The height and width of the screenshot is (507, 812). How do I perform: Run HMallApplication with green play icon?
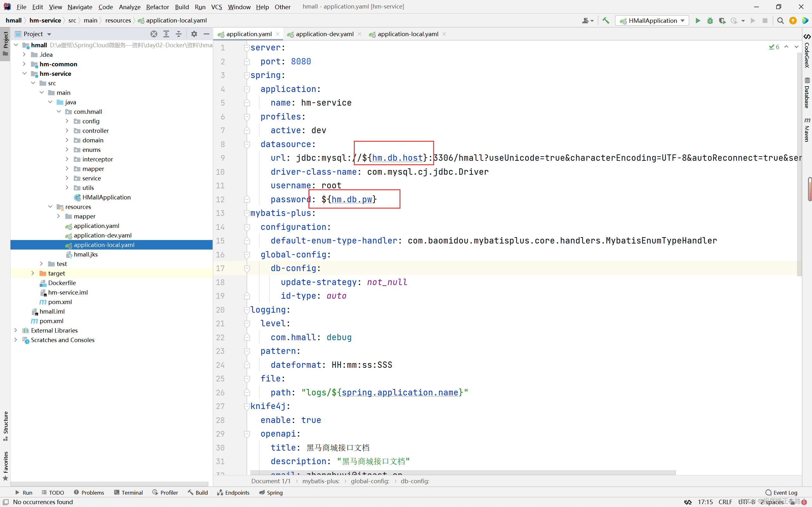(x=697, y=21)
